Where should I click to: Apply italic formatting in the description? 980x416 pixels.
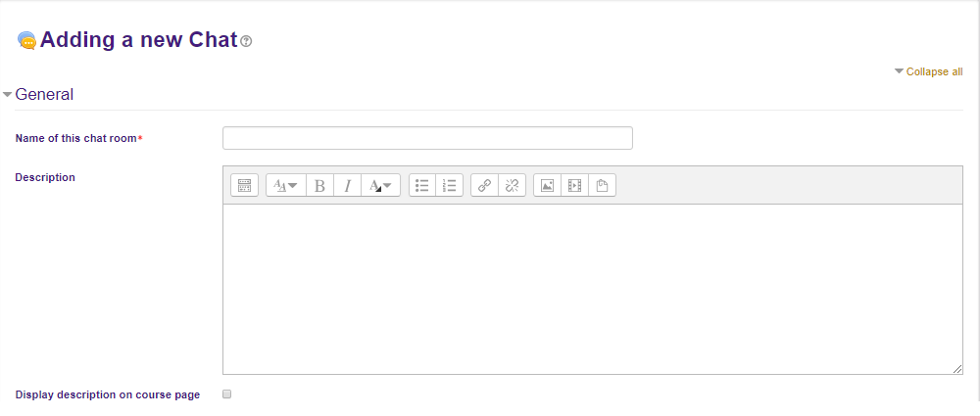(x=347, y=185)
